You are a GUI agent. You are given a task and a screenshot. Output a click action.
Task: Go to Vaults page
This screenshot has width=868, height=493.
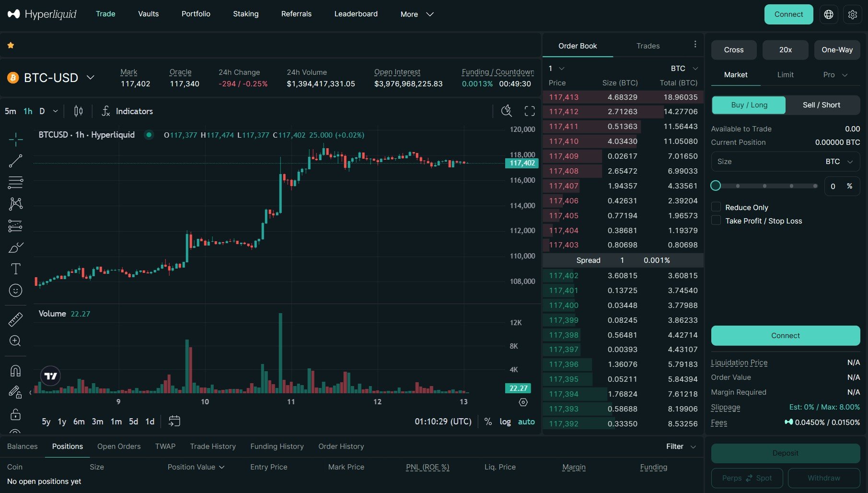148,14
